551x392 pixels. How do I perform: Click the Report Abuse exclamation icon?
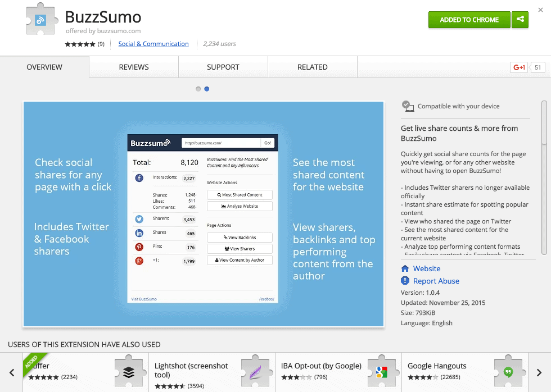click(x=405, y=281)
